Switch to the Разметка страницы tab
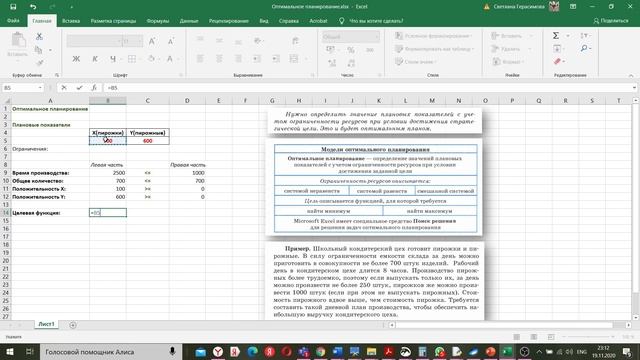Screen dimensions: 640x360 tap(113, 21)
